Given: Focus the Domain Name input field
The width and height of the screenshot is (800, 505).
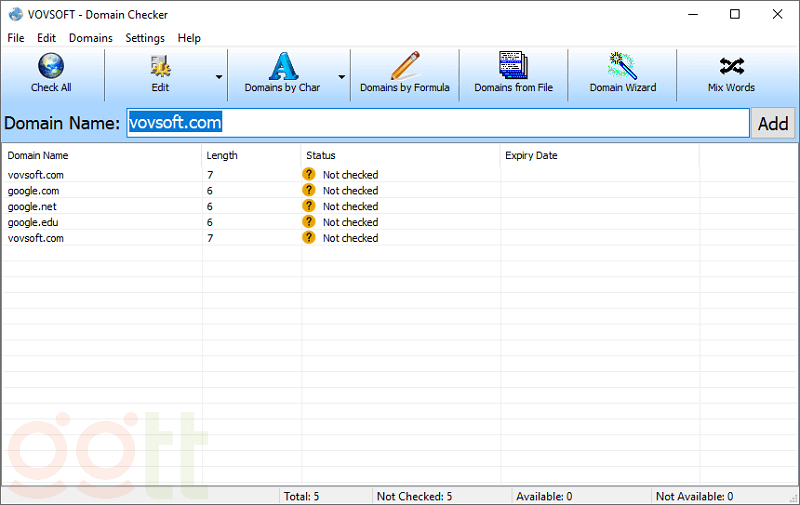Looking at the screenshot, I should point(438,122).
